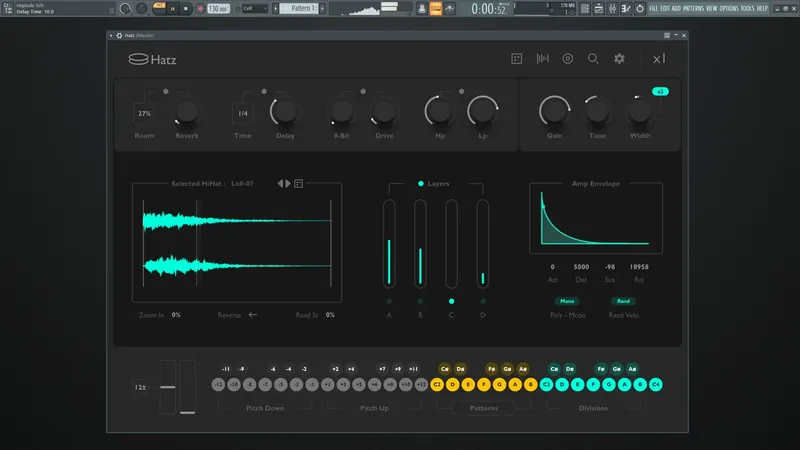Open the OPTIONS menu in FL Studio
The width and height of the screenshot is (800, 450).
[x=729, y=8]
